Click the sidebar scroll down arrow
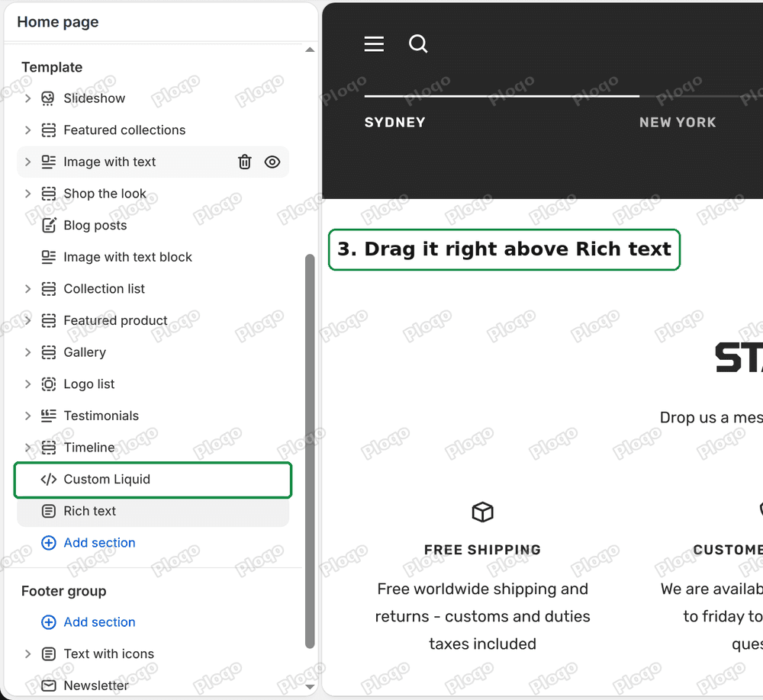Image resolution: width=763 pixels, height=700 pixels. point(310,687)
